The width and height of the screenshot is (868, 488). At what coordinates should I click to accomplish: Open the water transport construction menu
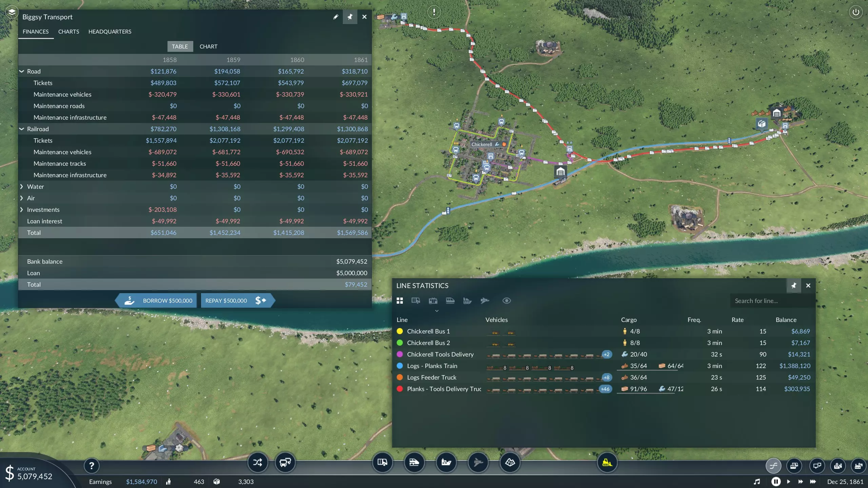446,463
